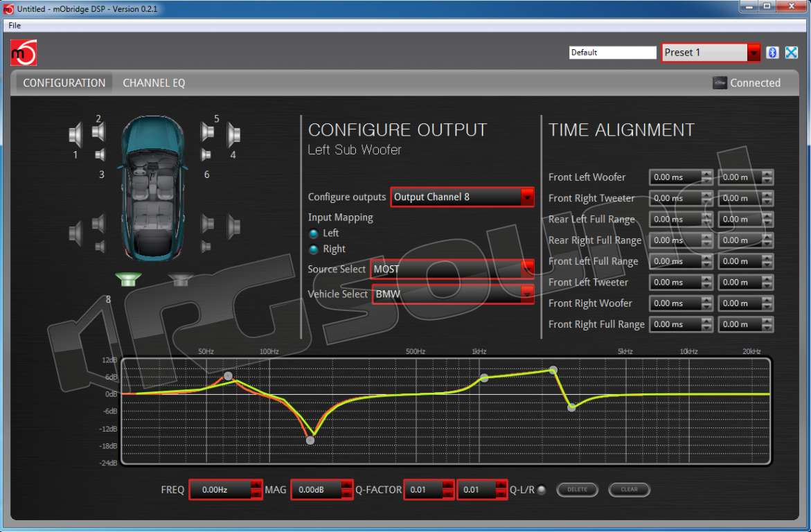Adjust first Q-FACTOR stepper arrows

pos(448,490)
